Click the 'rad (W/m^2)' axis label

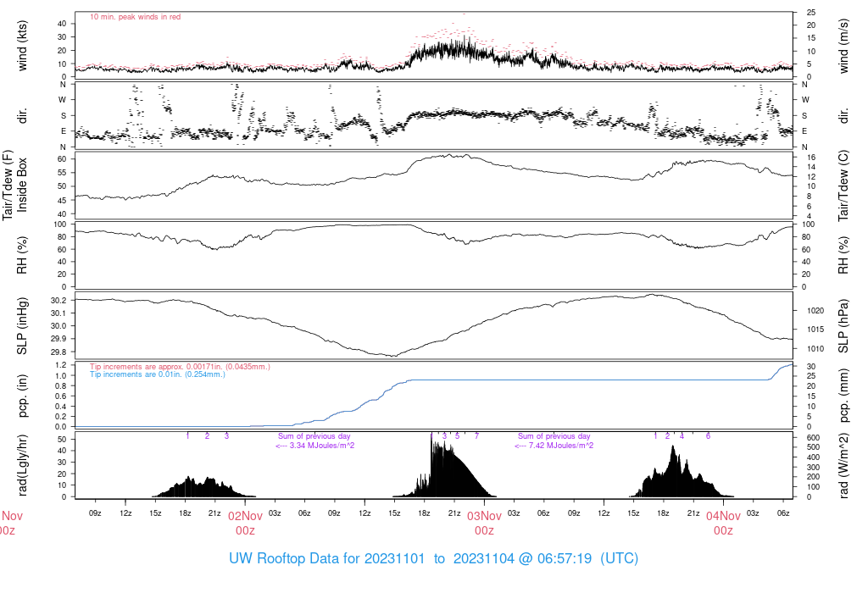coord(843,465)
